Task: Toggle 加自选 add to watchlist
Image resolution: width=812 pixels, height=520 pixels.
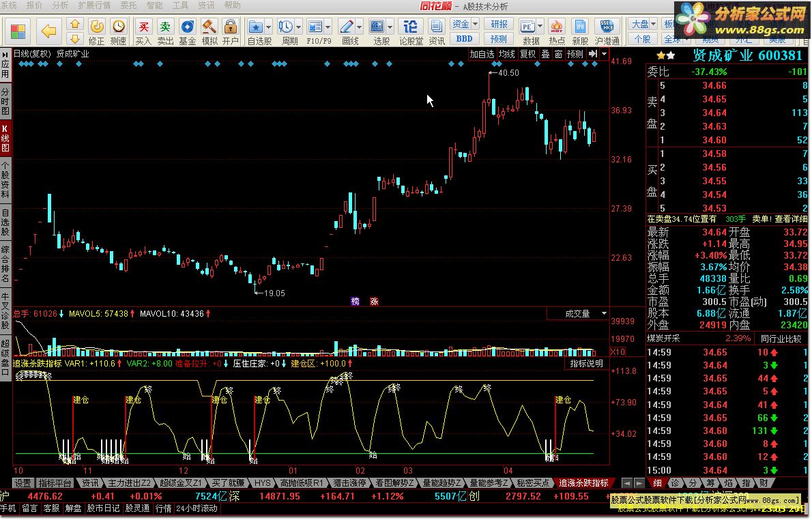Action: pos(482,54)
